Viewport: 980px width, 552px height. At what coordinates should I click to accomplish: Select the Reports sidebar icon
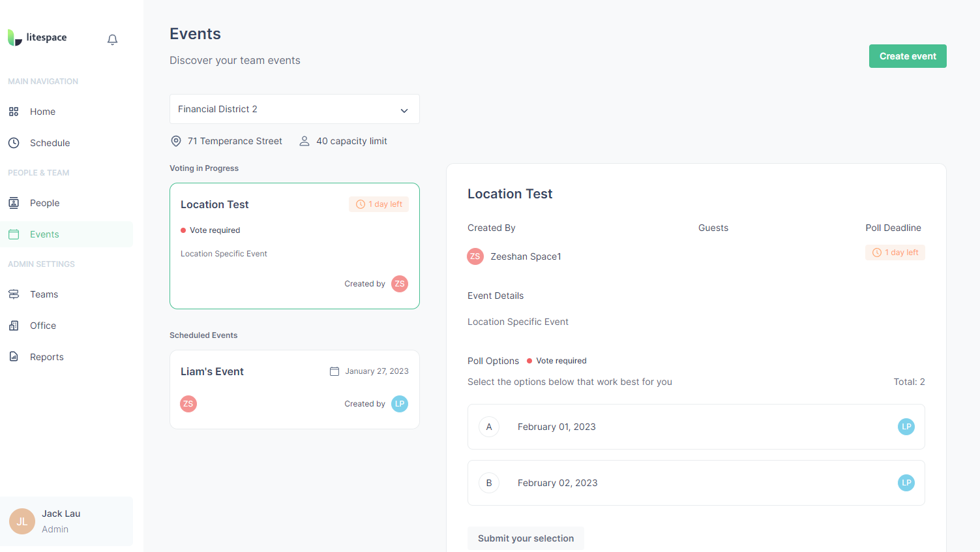coord(13,356)
